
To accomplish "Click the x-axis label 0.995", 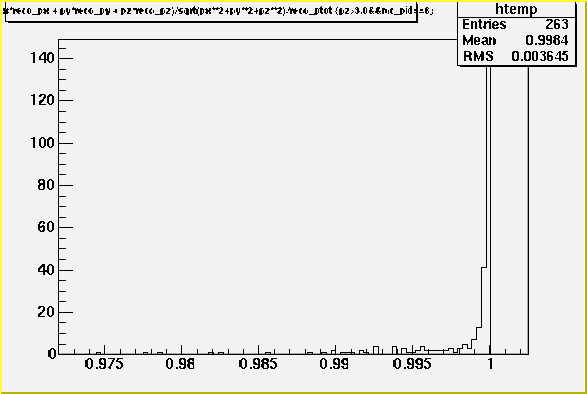I will [x=412, y=364].
